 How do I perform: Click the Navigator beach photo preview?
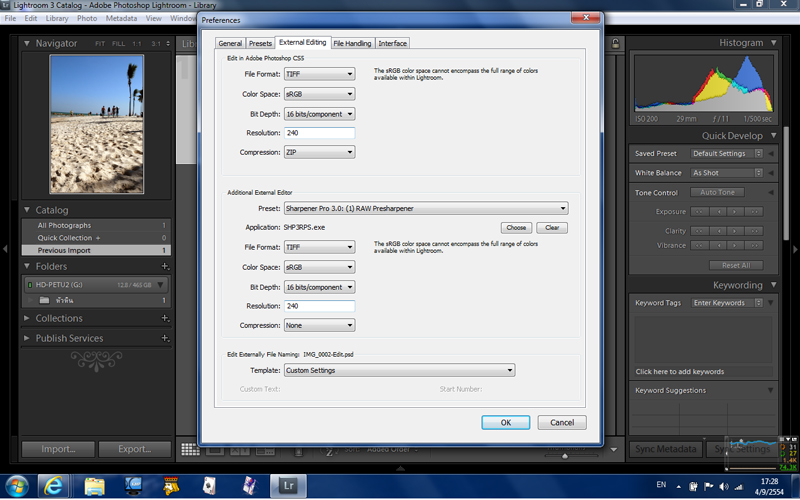click(96, 124)
